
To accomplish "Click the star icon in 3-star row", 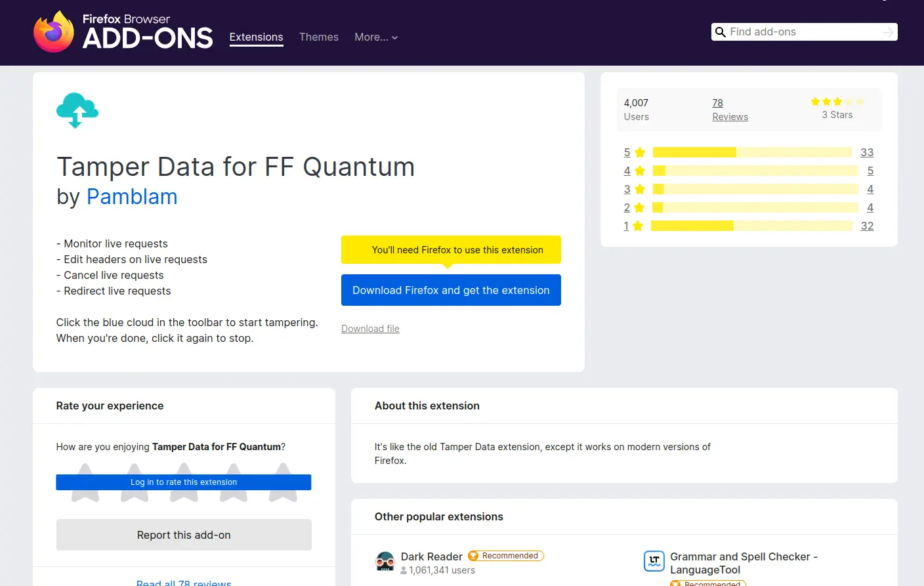I will (640, 189).
